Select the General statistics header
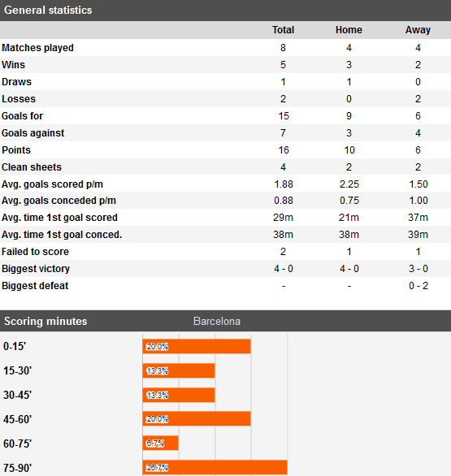Image resolution: width=451 pixels, height=476 pixels. pos(48,10)
